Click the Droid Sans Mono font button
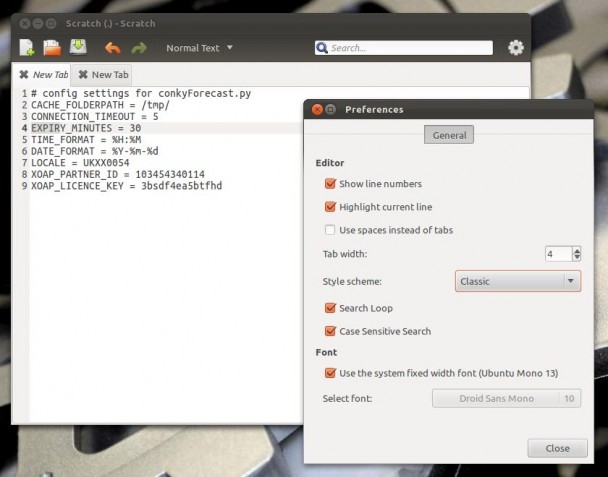Viewport: 608px width, 477px height. click(495, 399)
